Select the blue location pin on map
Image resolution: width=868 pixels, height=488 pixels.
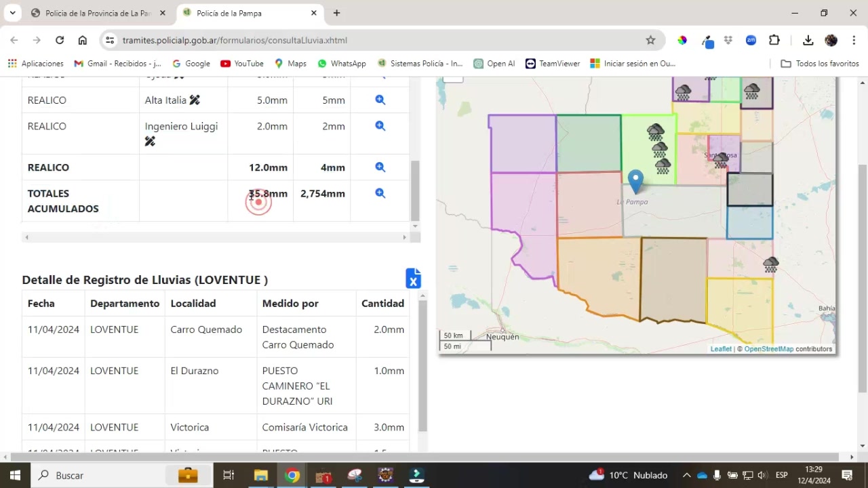(635, 182)
